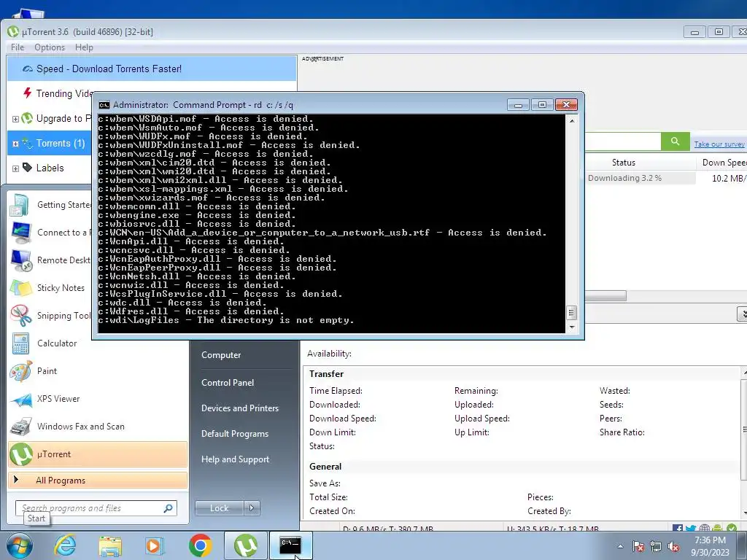
Task: Click the Twitter icon in µTorrent status bar
Action: coord(690,528)
